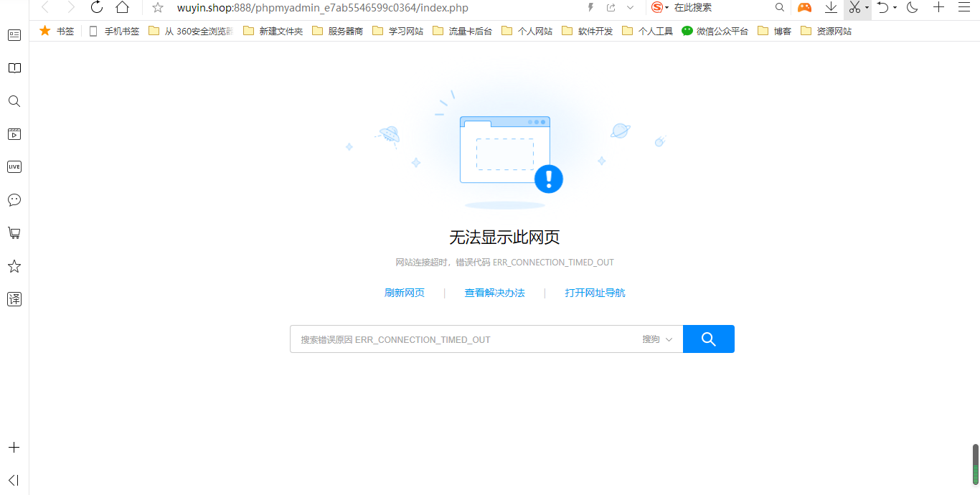Open the hamburger main menu
This screenshot has height=495, width=980.
pos(963,7)
